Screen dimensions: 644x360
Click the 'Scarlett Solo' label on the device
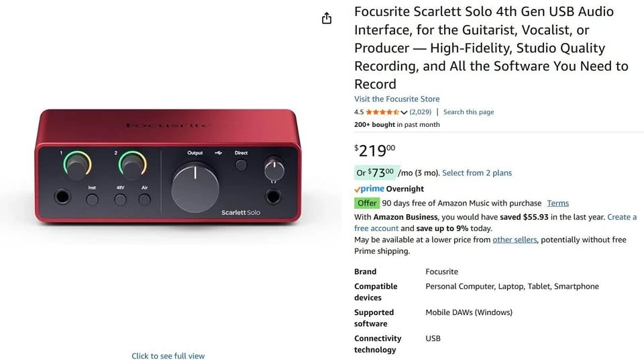241,213
